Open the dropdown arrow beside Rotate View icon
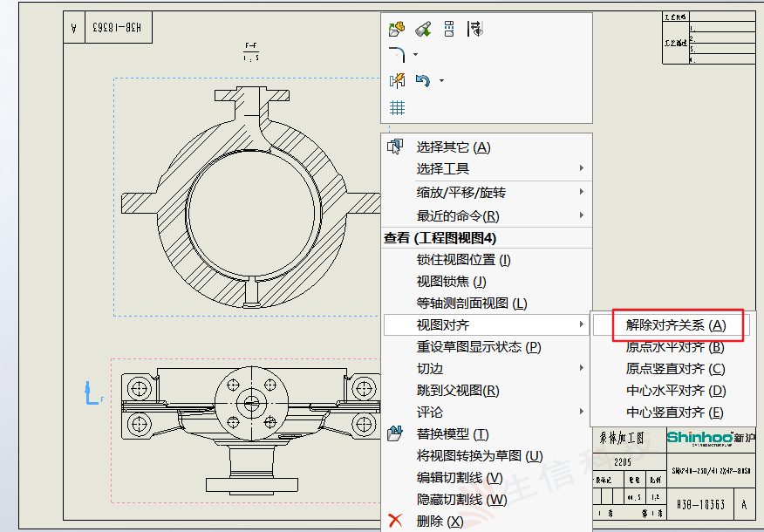The height and width of the screenshot is (532, 764). pyautogui.click(x=441, y=80)
